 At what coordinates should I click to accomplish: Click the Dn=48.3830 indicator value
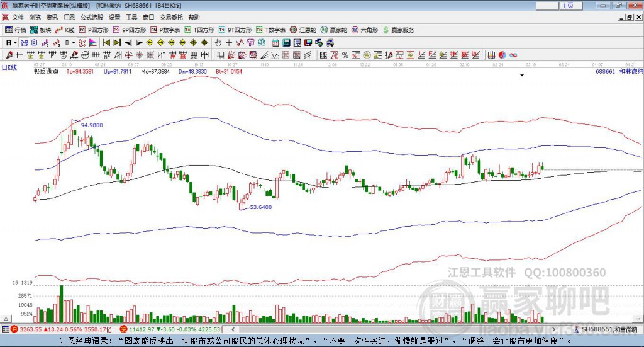(192, 71)
